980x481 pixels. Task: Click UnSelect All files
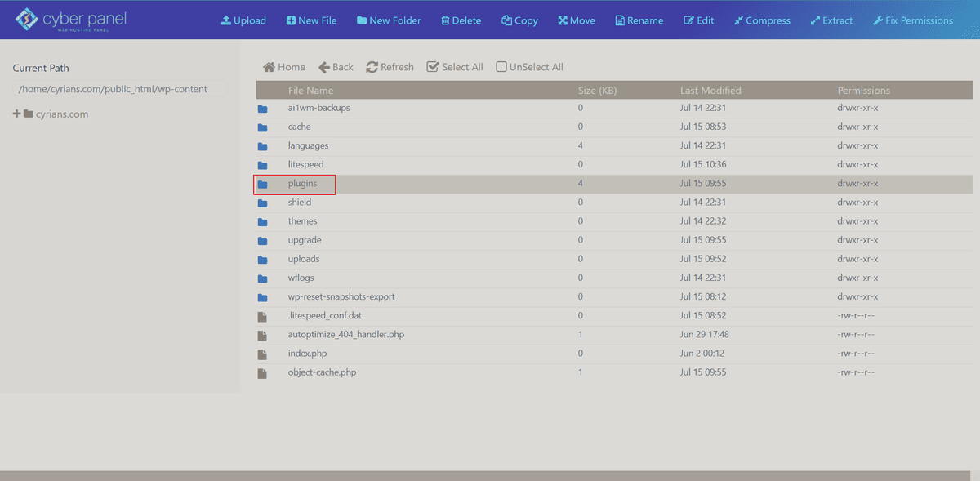[529, 67]
